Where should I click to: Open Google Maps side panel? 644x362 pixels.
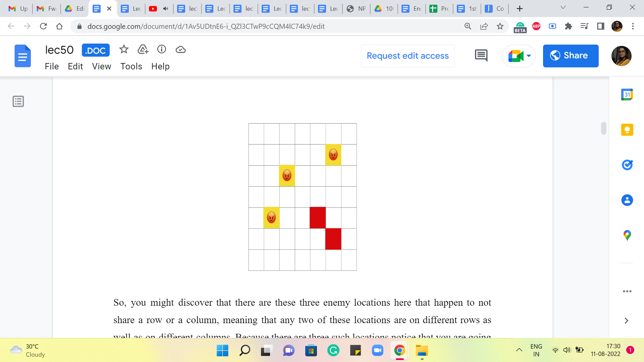(627, 235)
